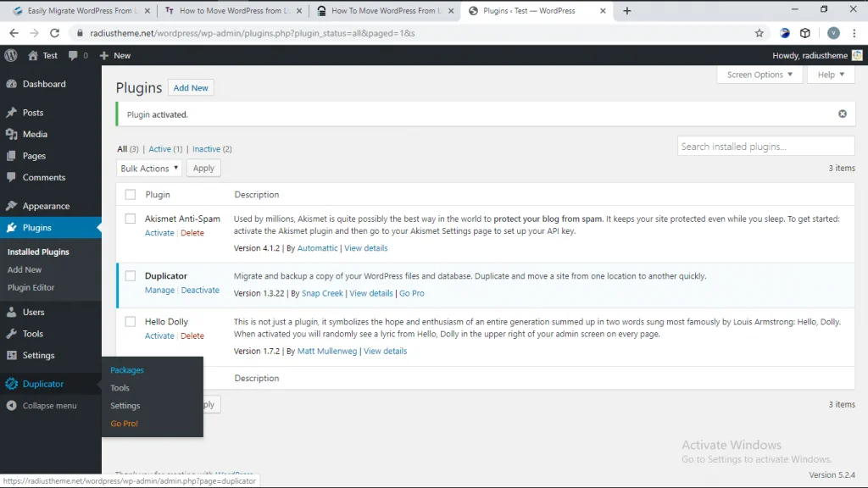868x488 pixels.
Task: Select the Hello Dolly plugin checkbox
Action: point(131,321)
